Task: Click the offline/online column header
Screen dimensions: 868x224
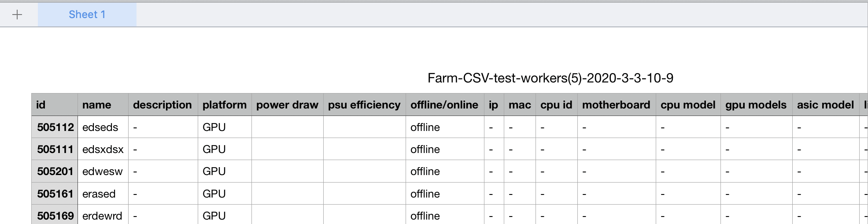Action: (444, 105)
